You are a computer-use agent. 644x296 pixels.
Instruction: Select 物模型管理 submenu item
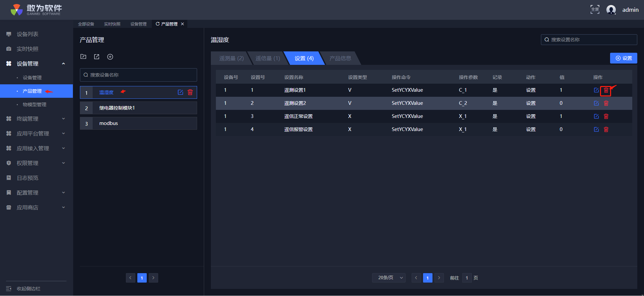tap(36, 104)
